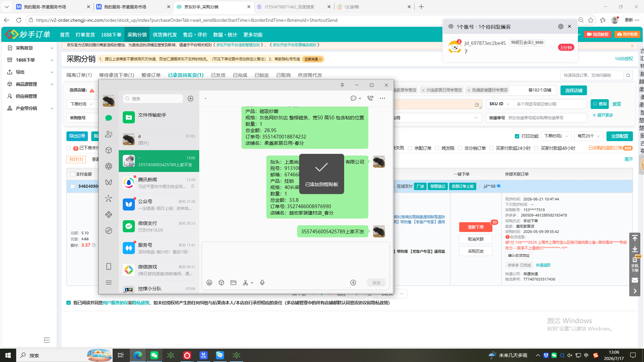Click the floating envelope message icon
The width and height of the screenshot is (644, 362).
(635, 280)
